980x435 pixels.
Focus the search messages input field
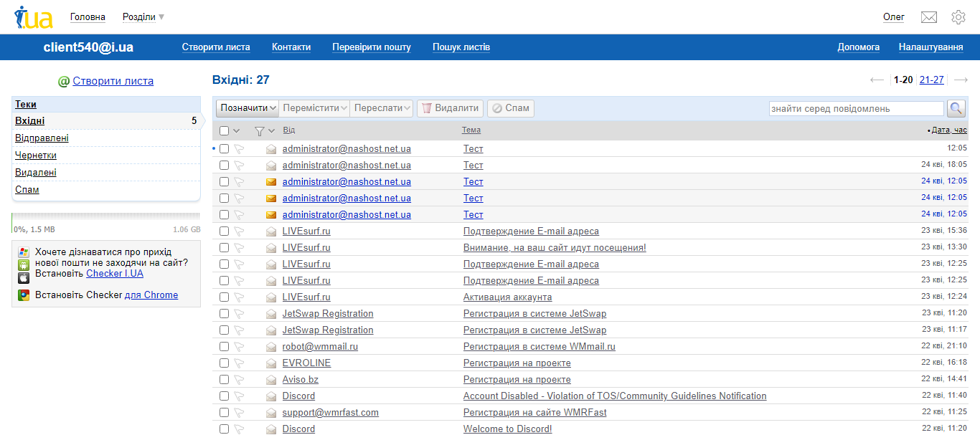[856, 109]
